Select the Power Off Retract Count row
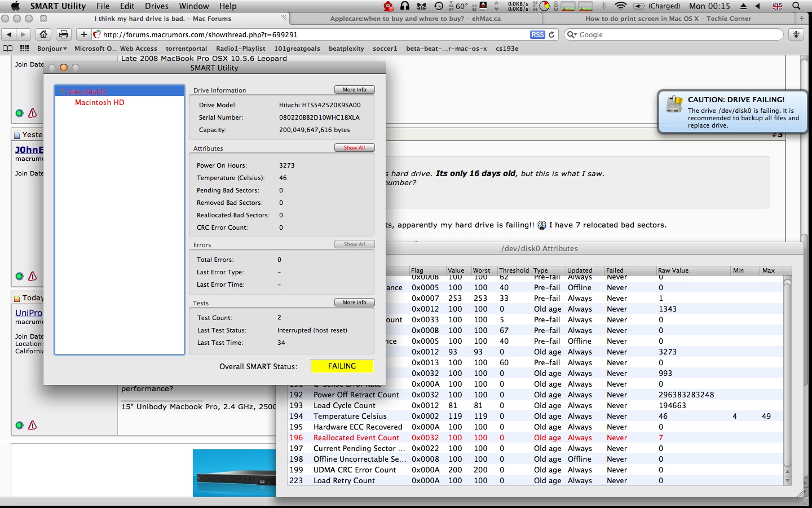Screen dimensions: 812x508 tap(535, 395)
